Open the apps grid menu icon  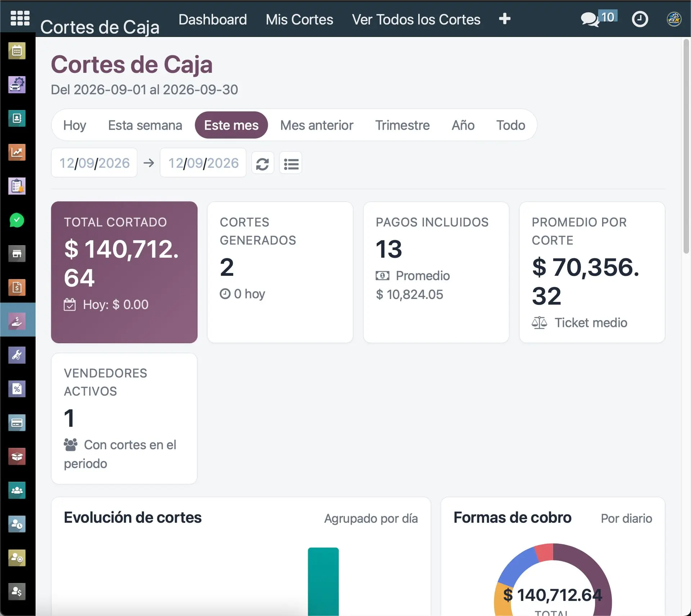tap(20, 18)
